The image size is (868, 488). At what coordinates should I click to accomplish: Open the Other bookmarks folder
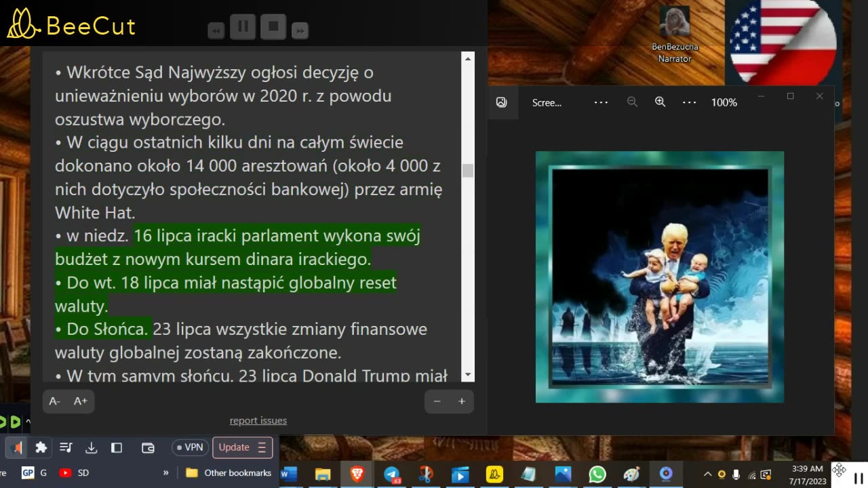click(x=229, y=473)
